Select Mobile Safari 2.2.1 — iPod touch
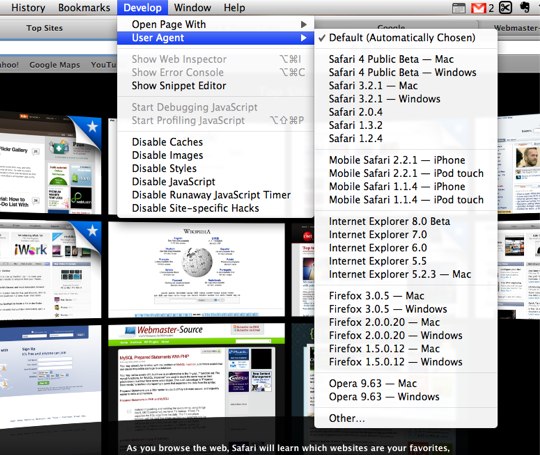The image size is (540, 455). (x=406, y=173)
